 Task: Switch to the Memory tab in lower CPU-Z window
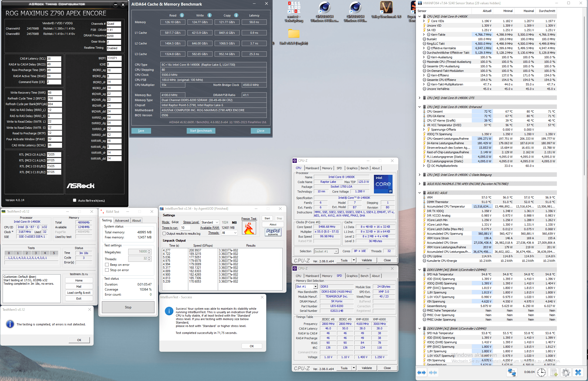tap(327, 276)
